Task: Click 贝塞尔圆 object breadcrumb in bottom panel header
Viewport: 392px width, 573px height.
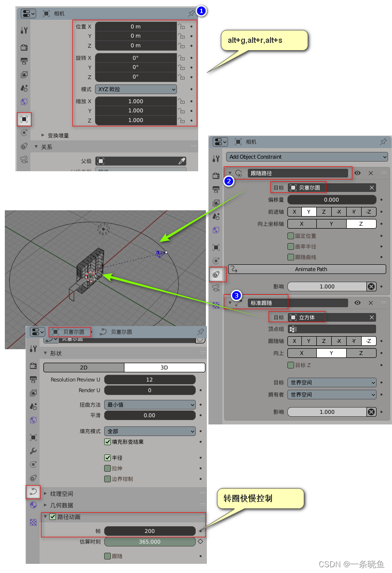Action: click(69, 332)
